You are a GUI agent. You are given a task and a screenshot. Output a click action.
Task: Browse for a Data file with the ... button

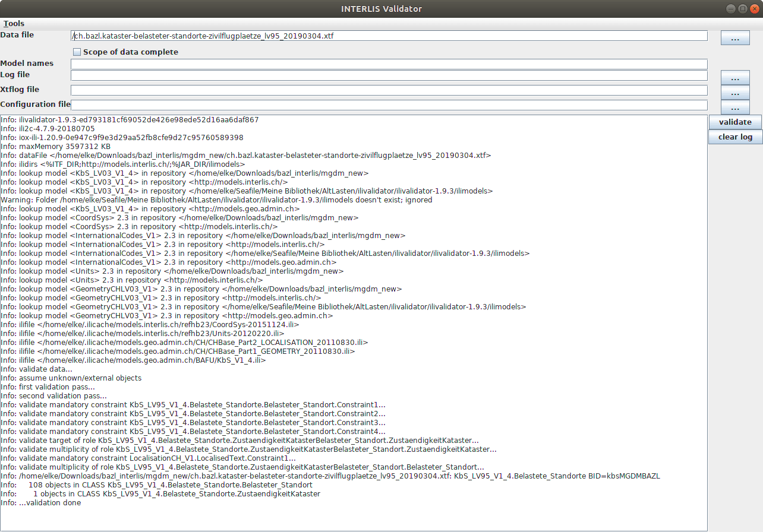coord(735,38)
